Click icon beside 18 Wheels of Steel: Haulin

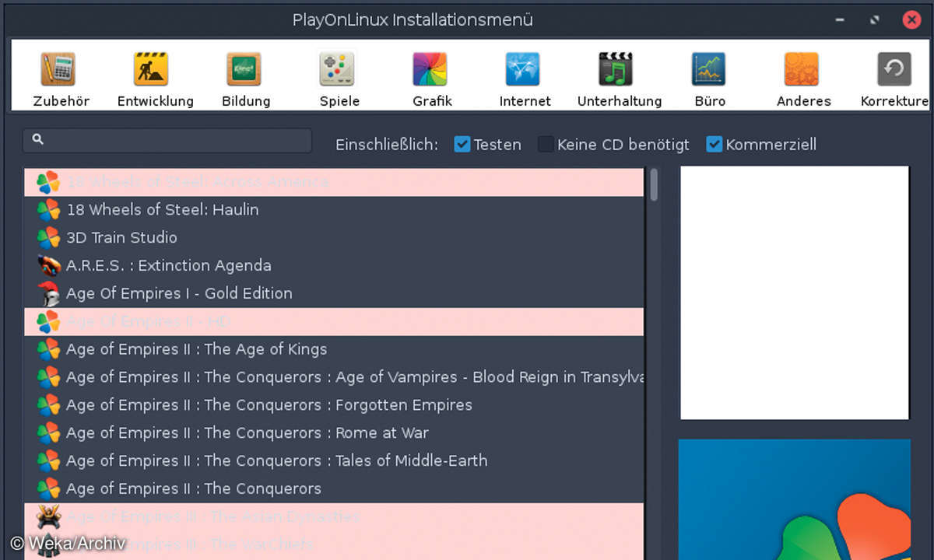point(48,210)
